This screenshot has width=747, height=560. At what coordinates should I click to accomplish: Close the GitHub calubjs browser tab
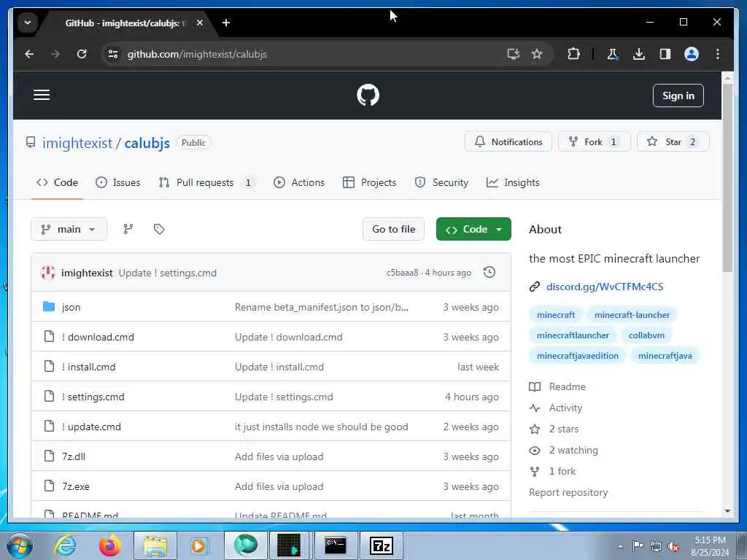(x=200, y=23)
